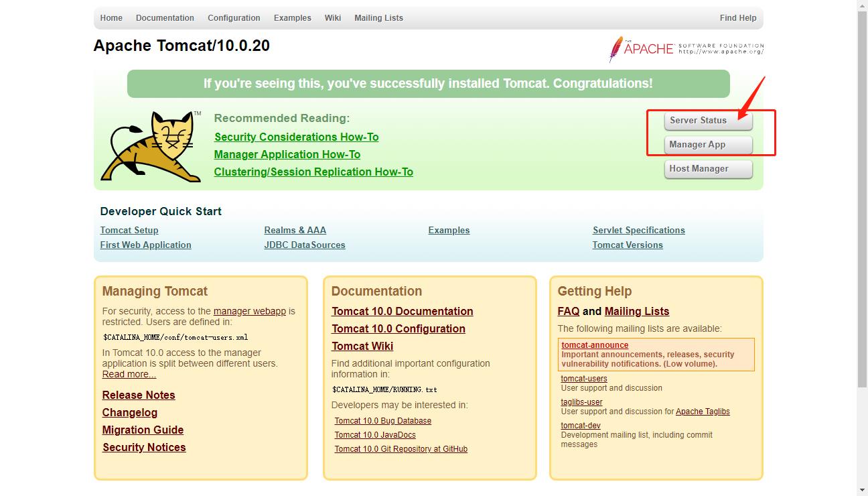
Task: Click the page vertical scrollbar thumb
Action: click(863, 200)
